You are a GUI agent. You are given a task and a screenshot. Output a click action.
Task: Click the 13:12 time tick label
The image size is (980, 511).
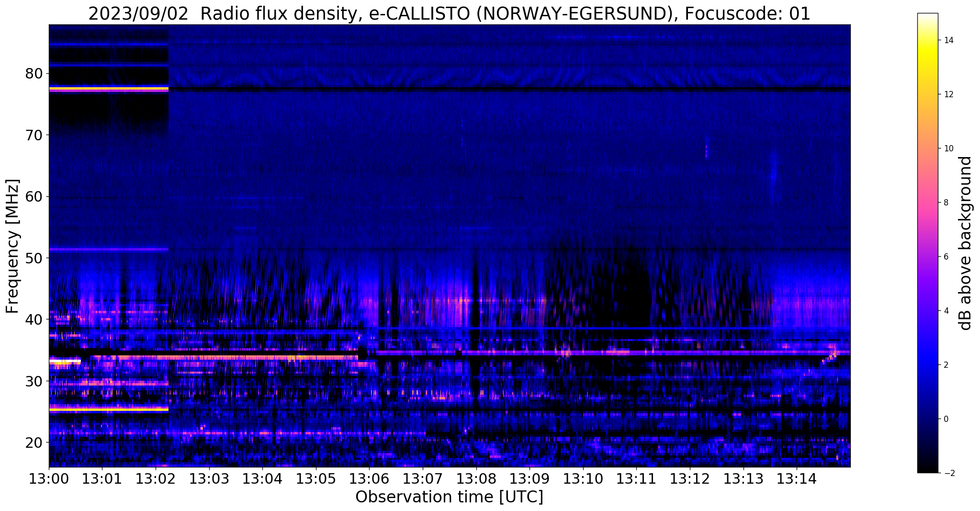coord(690,479)
